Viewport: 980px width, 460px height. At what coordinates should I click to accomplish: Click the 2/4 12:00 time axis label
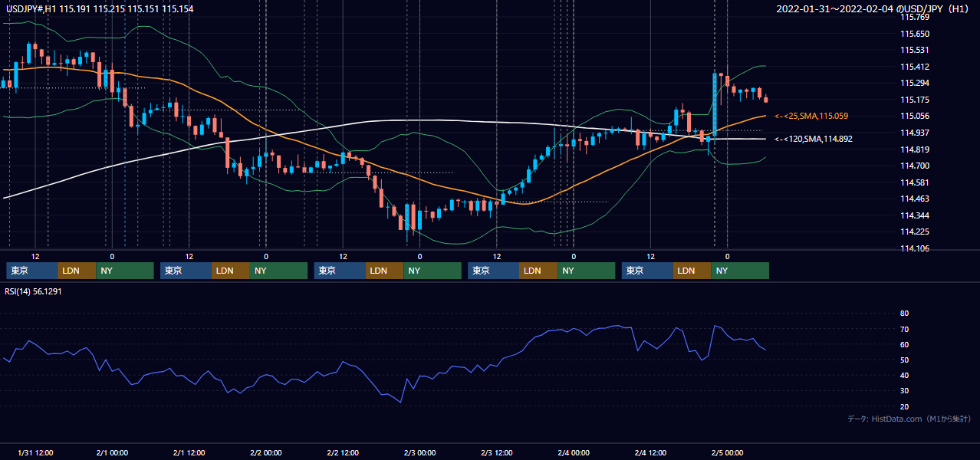650,452
